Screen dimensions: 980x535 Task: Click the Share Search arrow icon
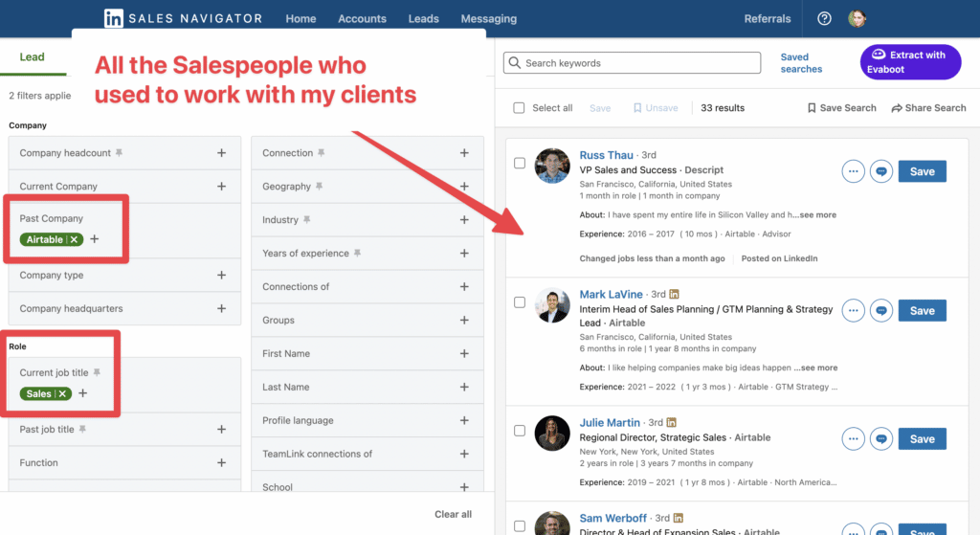point(896,108)
